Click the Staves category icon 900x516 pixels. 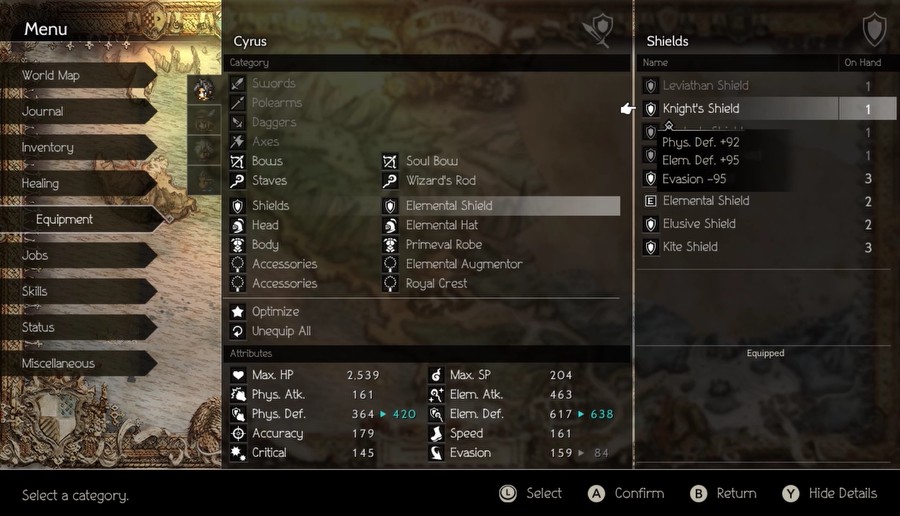click(237, 181)
